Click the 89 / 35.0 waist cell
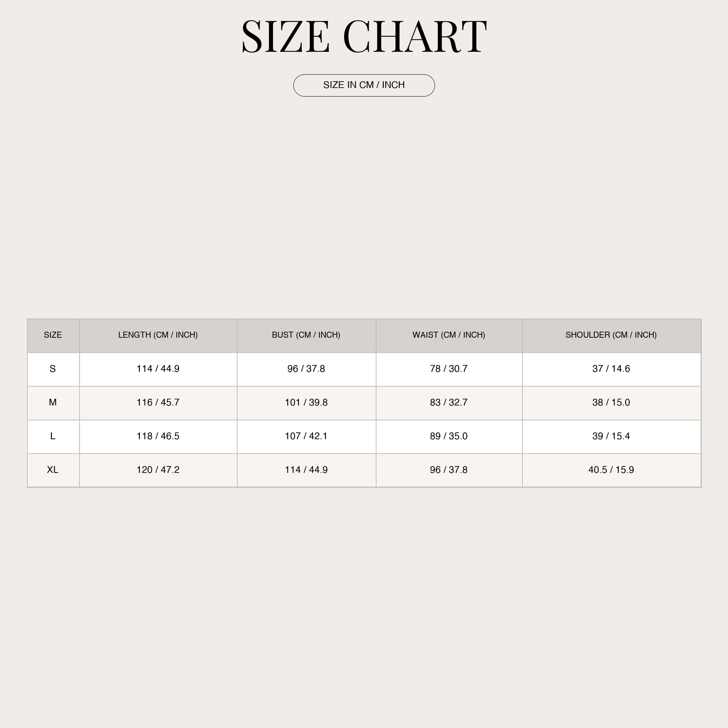 coord(449,437)
